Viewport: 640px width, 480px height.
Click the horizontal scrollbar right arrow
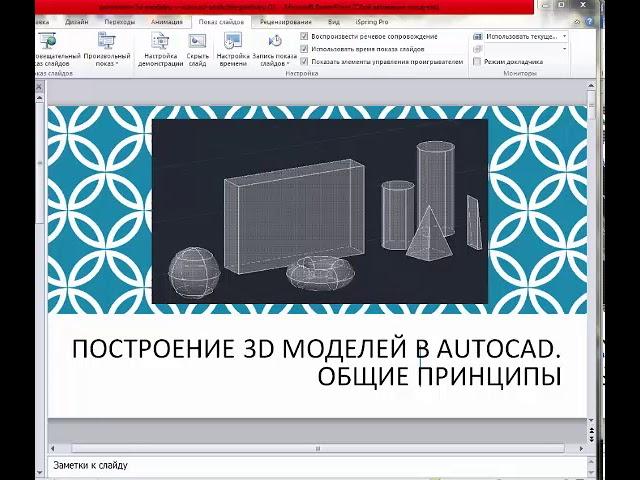581,449
